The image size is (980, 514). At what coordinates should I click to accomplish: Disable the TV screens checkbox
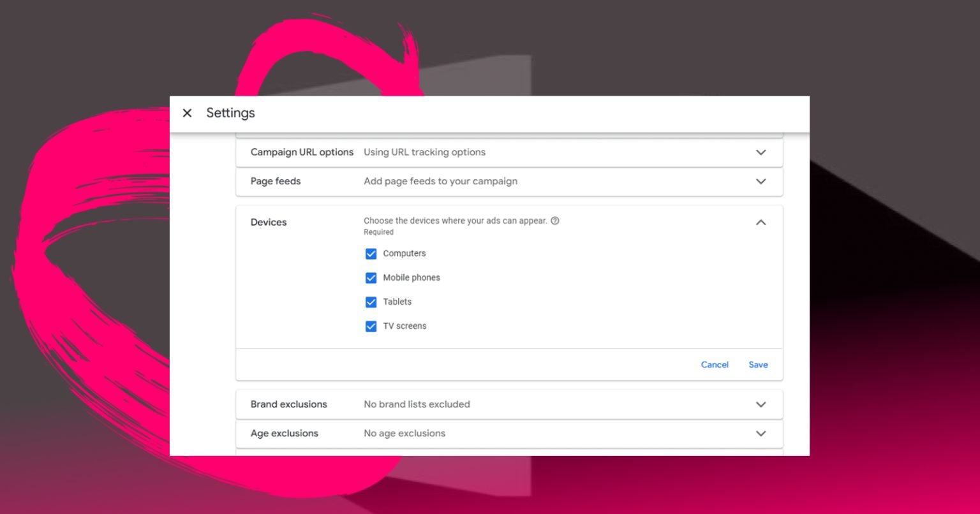coord(371,327)
